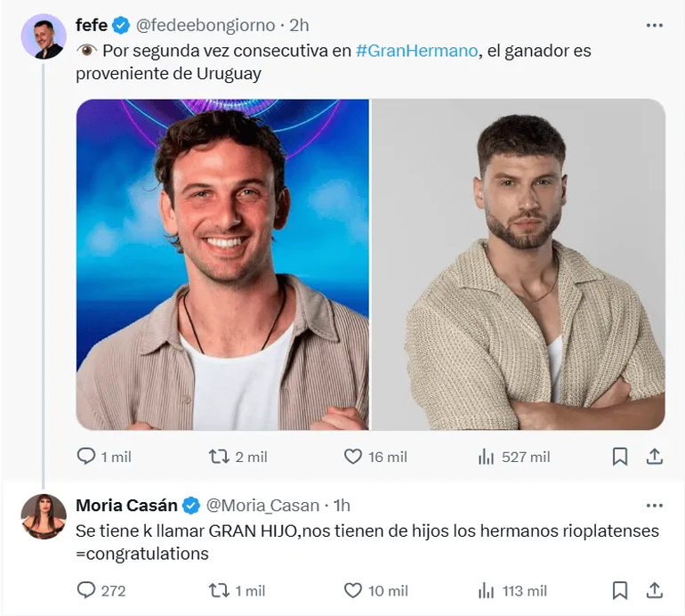Open more options on fefe's tweet

(x=654, y=25)
